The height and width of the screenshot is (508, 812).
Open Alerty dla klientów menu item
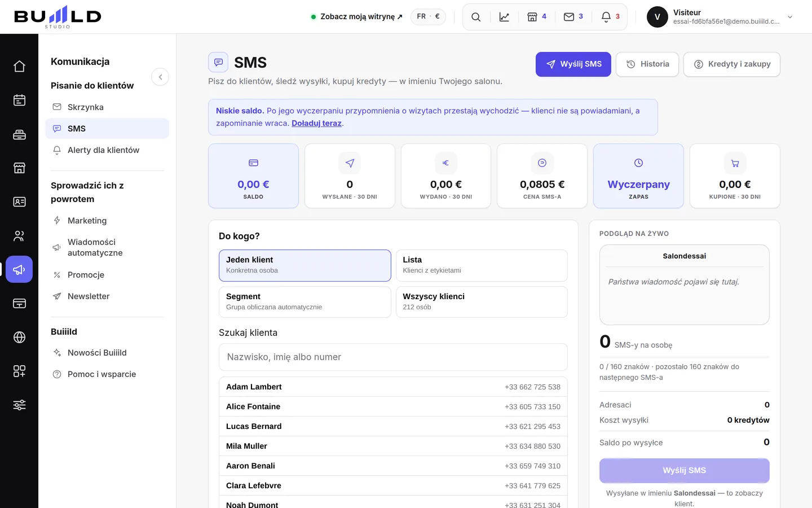pos(107,150)
